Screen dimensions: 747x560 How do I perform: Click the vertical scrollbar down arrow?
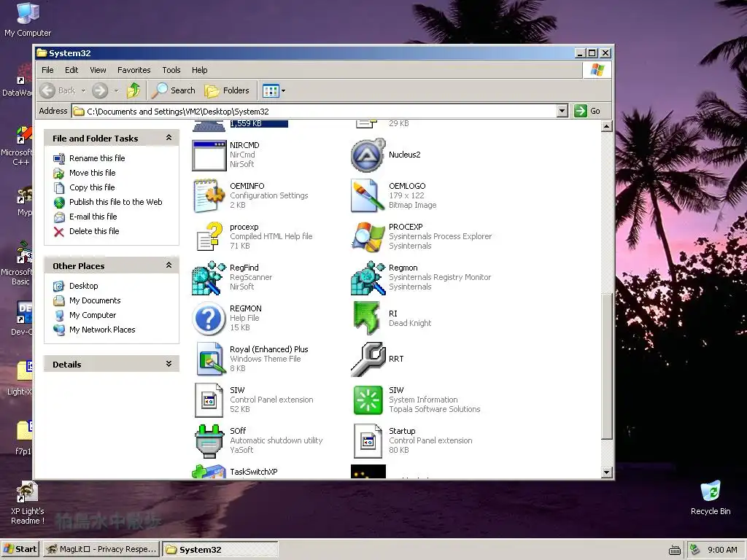(x=606, y=472)
